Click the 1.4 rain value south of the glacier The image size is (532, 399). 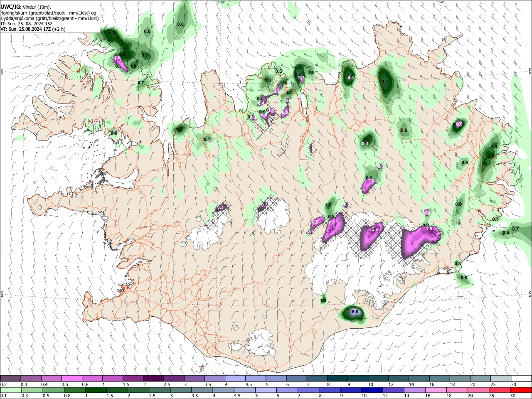click(x=323, y=300)
